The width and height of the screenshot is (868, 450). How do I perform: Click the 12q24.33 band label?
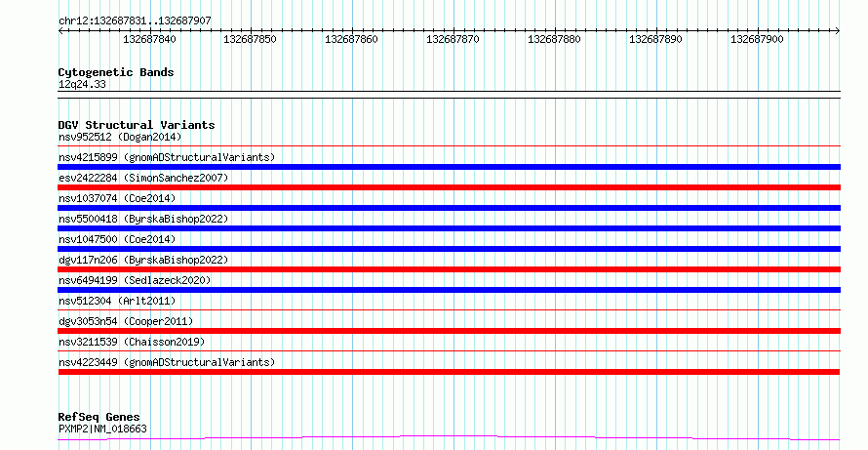pos(82,85)
